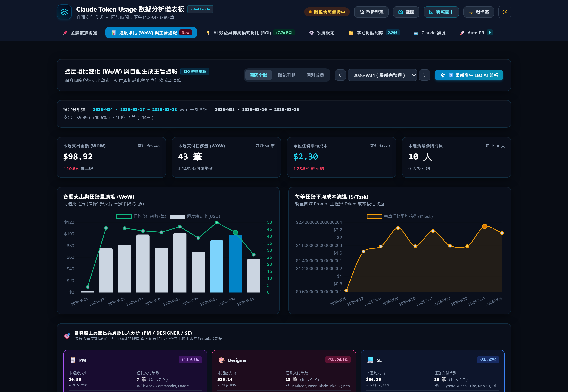Open 系統設定 gear tab
The image size is (568, 392).
(322, 33)
